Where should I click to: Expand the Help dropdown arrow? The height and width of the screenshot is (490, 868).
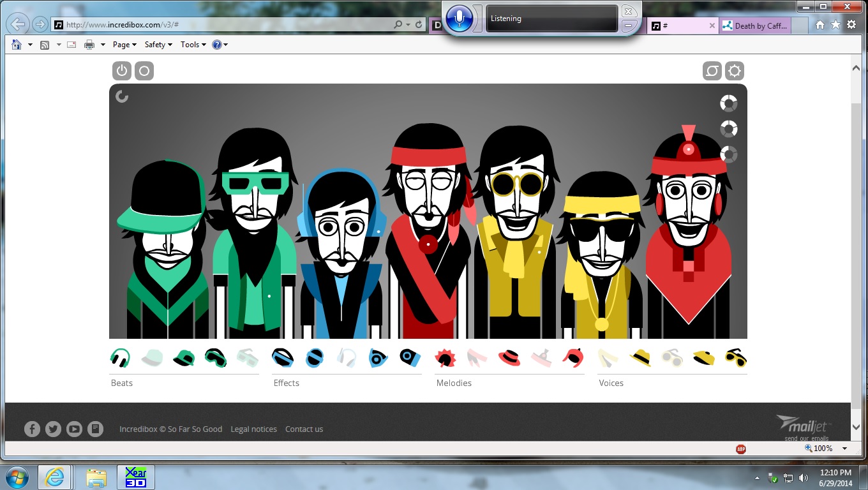(x=226, y=45)
